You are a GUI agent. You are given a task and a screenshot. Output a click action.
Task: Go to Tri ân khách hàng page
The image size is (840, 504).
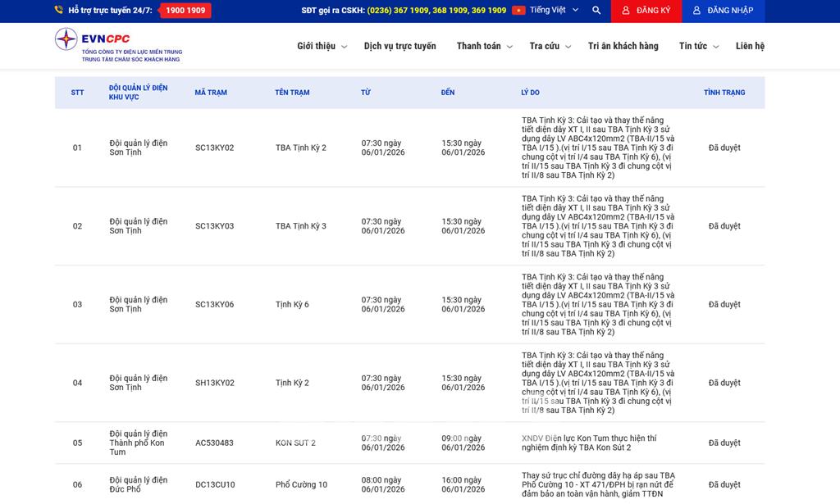tap(623, 46)
